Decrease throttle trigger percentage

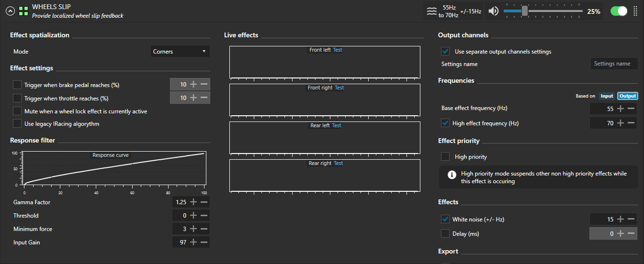(x=204, y=98)
